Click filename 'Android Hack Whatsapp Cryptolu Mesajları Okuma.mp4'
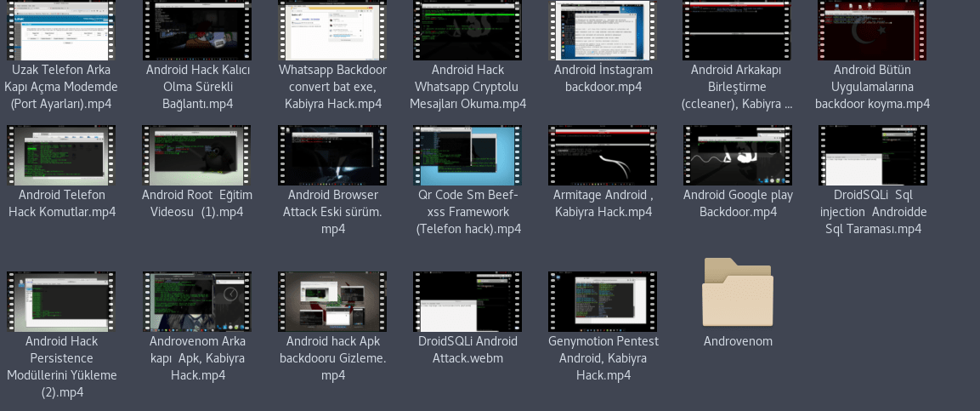Screen dimensions: 980x411 pos(467,87)
